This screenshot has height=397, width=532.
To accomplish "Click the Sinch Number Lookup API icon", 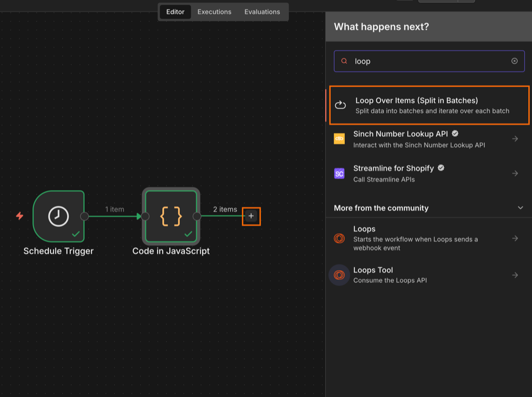I will (339, 138).
